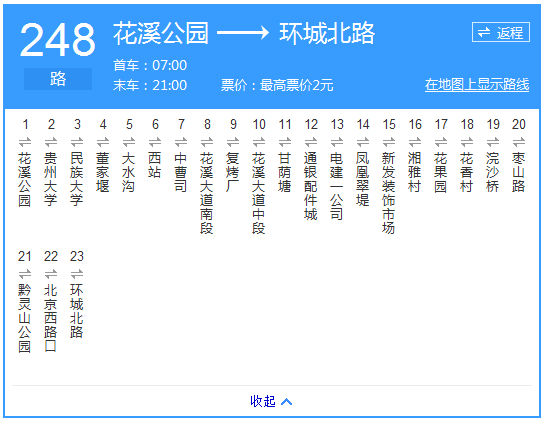Click the transfer icon above 北京西路口
The width and height of the screenshot is (545, 422).
51,274
